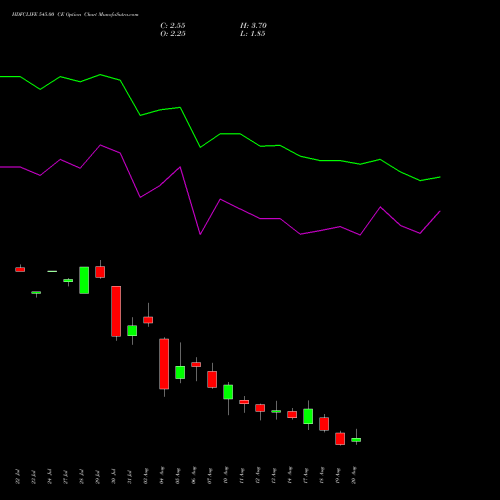Select the green candle for 17 Aug

tap(308, 416)
